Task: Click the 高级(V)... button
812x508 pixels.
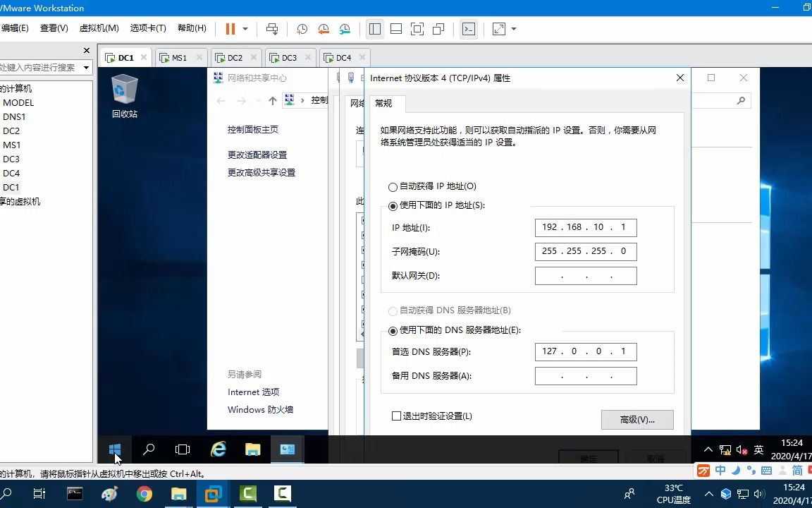Action: pos(637,419)
